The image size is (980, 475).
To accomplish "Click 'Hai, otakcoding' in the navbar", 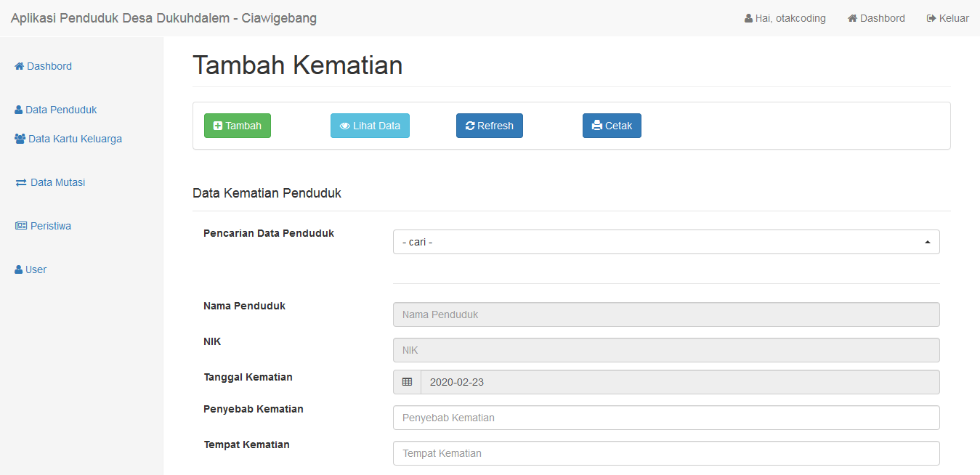I will 785,18.
